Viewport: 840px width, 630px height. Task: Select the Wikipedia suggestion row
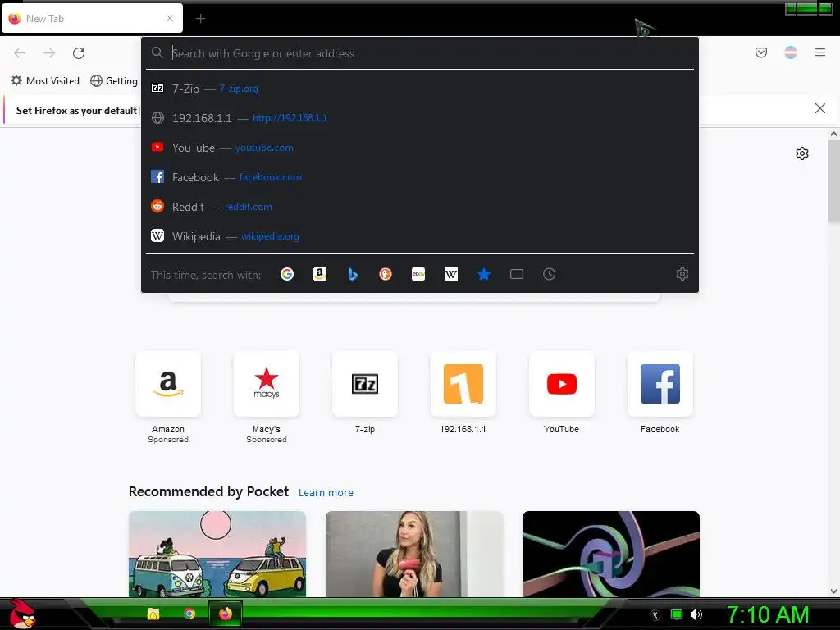[420, 235]
